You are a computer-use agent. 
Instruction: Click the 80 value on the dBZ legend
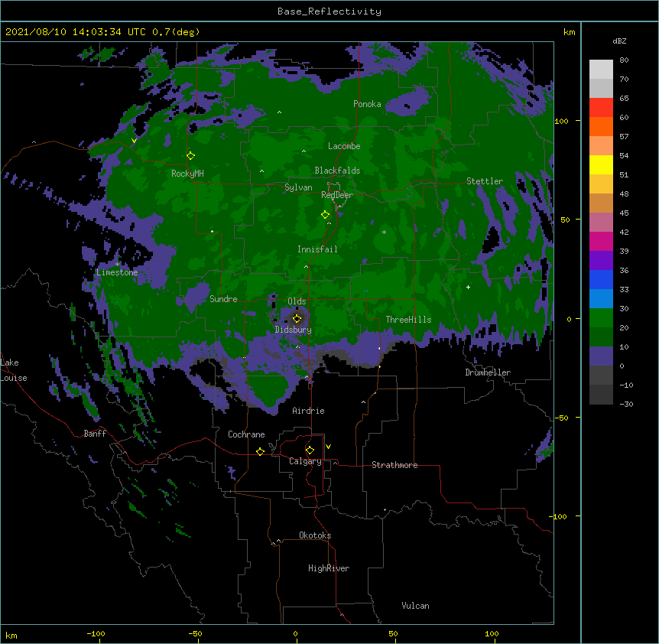624,60
